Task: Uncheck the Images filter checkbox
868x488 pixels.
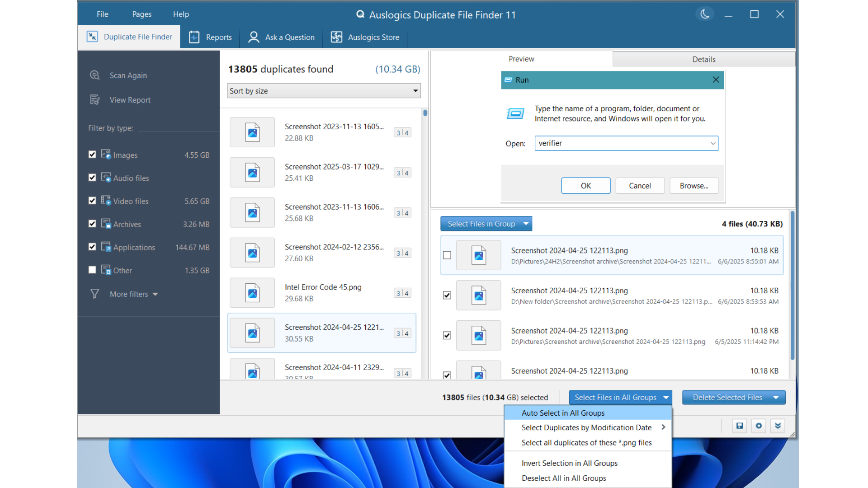Action: point(92,155)
